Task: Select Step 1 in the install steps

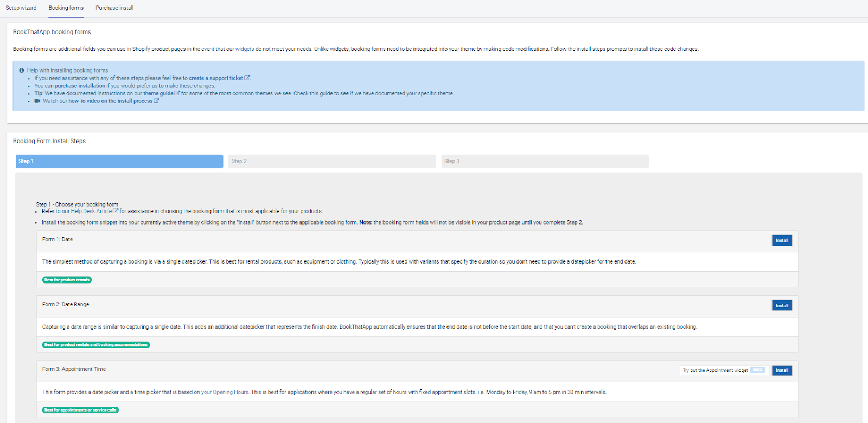Action: click(x=119, y=161)
